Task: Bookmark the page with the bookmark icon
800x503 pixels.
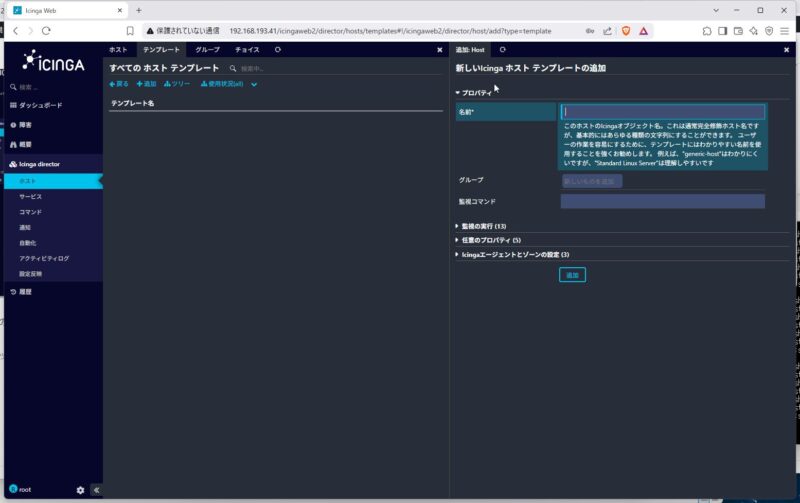Action: pyautogui.click(x=130, y=31)
